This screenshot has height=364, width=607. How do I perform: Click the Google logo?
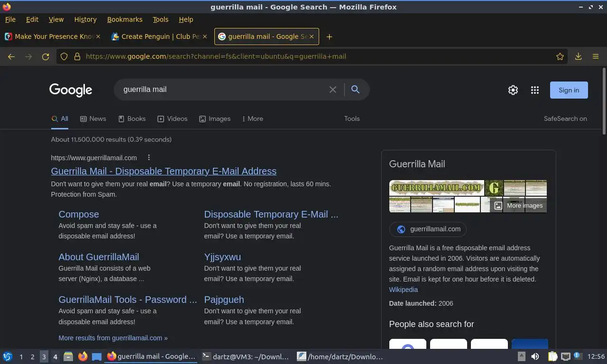point(71,90)
